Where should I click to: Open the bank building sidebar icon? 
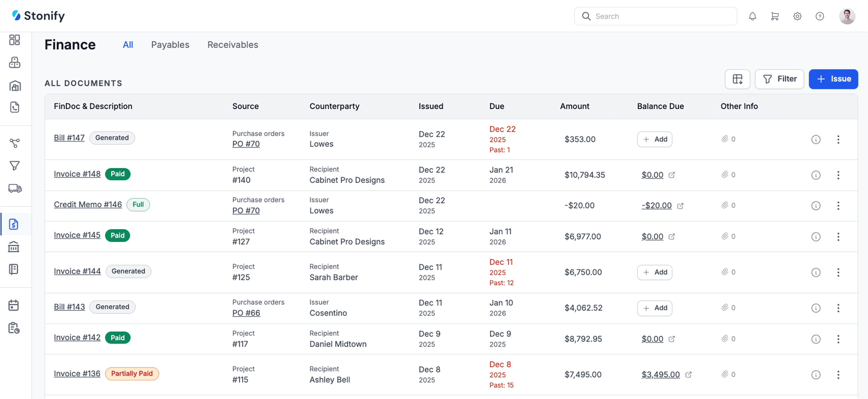pyautogui.click(x=14, y=247)
